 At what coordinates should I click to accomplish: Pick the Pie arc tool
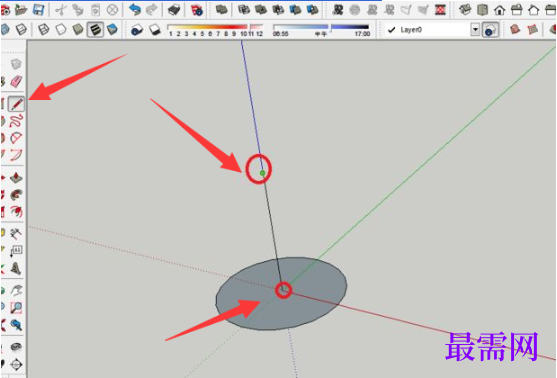[16, 138]
